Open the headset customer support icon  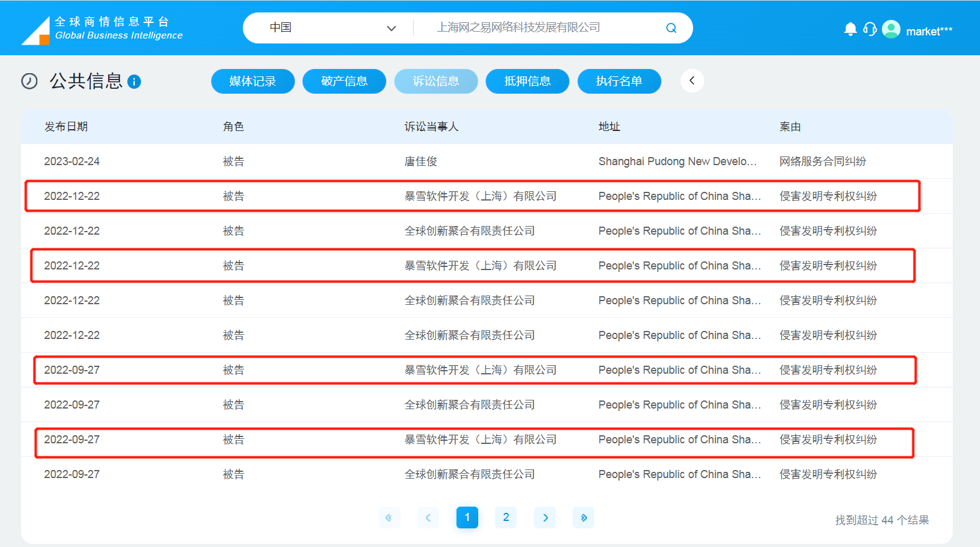pyautogui.click(x=870, y=29)
